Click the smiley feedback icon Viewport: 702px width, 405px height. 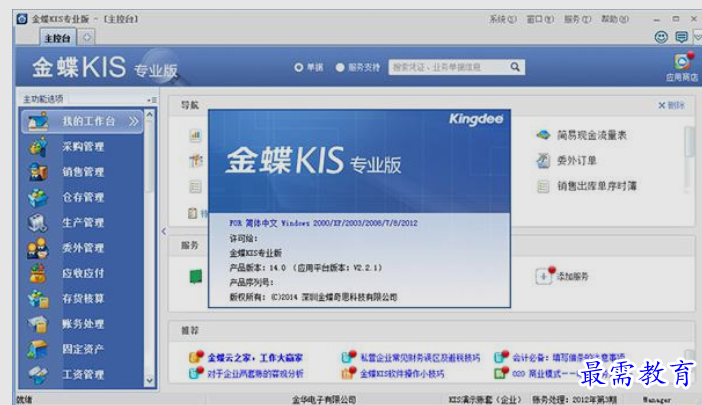pyautogui.click(x=661, y=37)
